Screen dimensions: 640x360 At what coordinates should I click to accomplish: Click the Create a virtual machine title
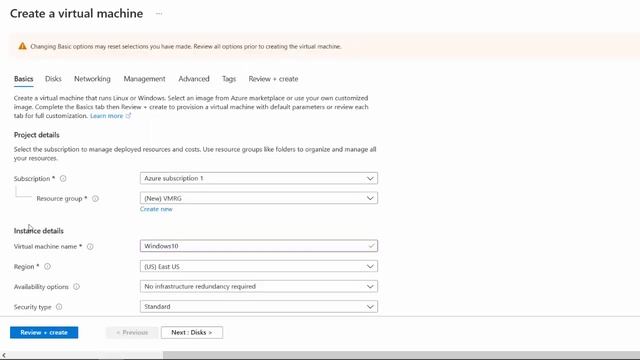[77, 13]
